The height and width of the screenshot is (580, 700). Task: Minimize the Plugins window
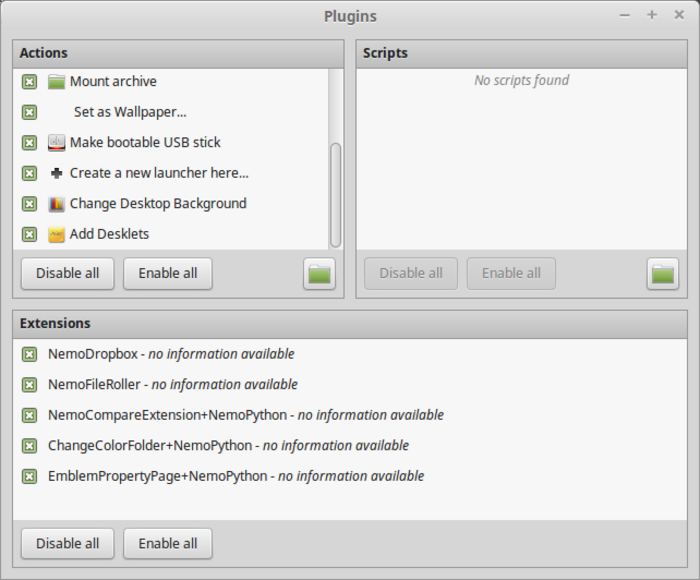pyautogui.click(x=625, y=16)
